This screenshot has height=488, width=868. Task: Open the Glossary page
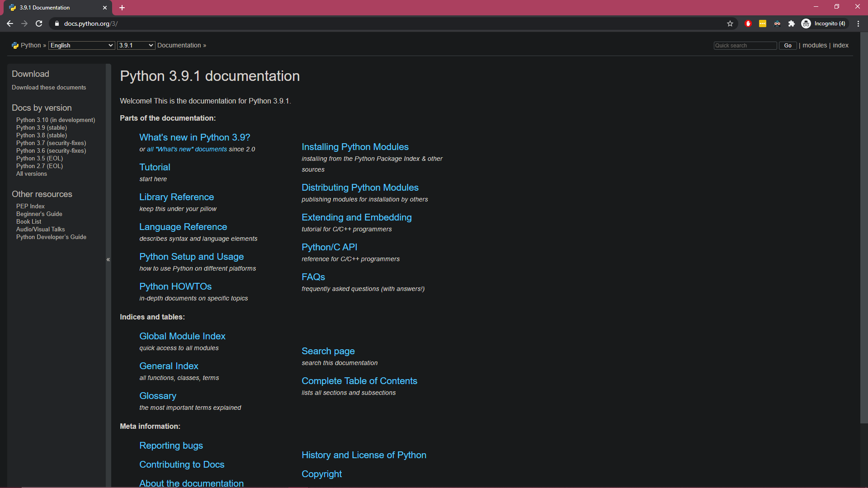(x=157, y=395)
